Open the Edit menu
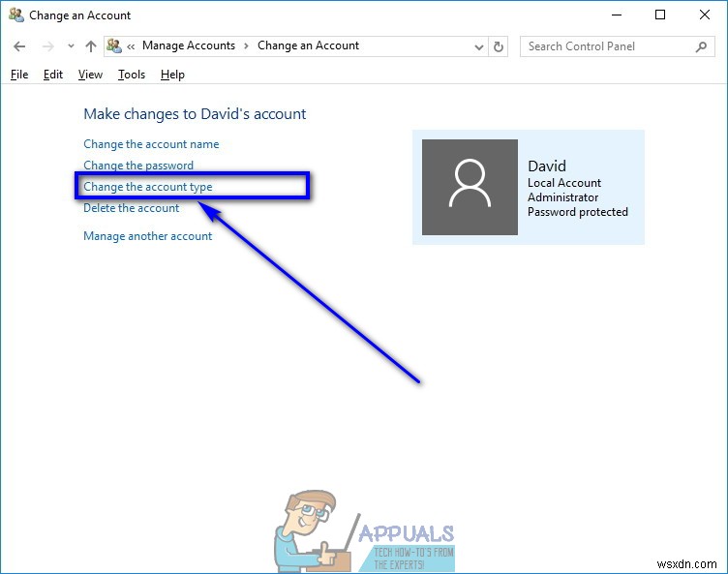This screenshot has height=574, width=728. pyautogui.click(x=53, y=75)
